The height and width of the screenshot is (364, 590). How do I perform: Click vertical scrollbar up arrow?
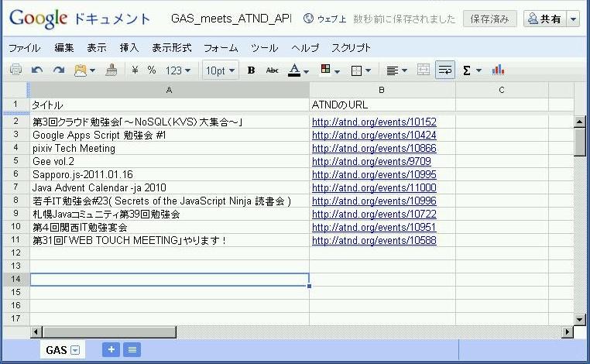(x=579, y=122)
